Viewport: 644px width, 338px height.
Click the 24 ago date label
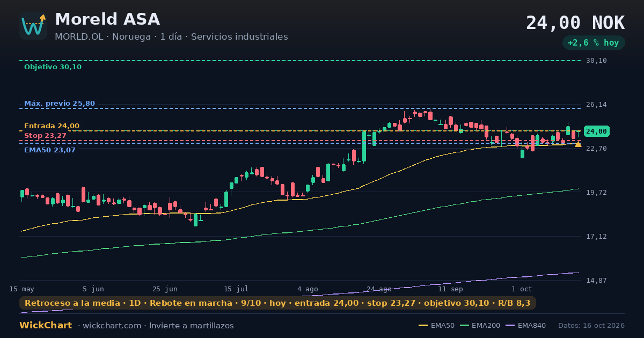(379, 289)
